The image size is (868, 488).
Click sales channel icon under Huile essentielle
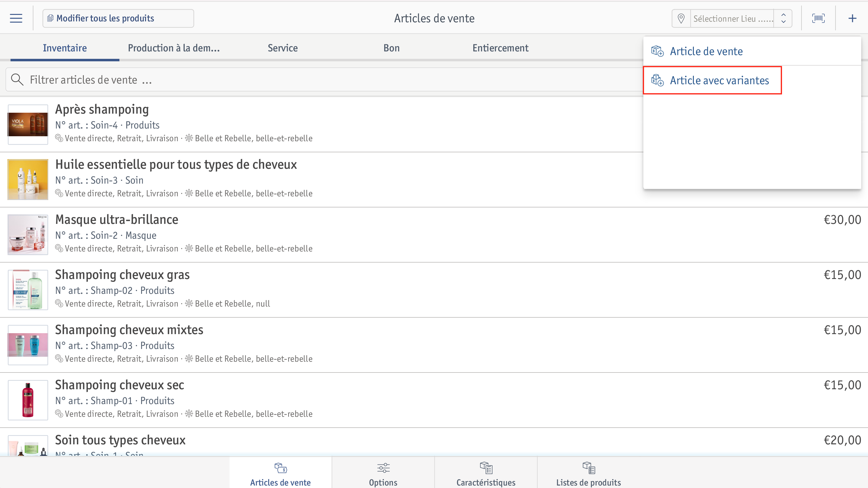pyautogui.click(x=59, y=193)
